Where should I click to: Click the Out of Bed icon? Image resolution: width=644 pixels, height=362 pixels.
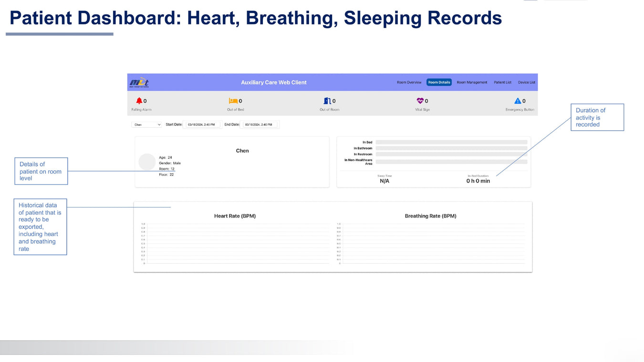tap(233, 101)
